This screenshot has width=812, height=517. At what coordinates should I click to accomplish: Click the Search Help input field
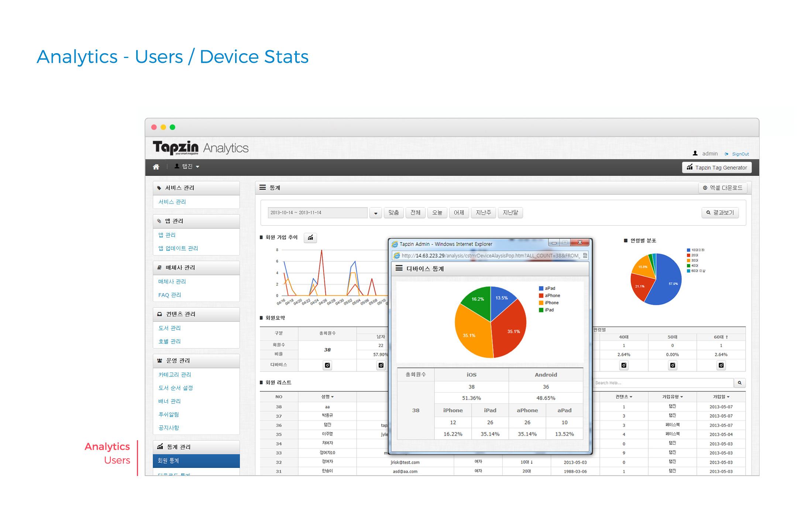click(x=663, y=383)
